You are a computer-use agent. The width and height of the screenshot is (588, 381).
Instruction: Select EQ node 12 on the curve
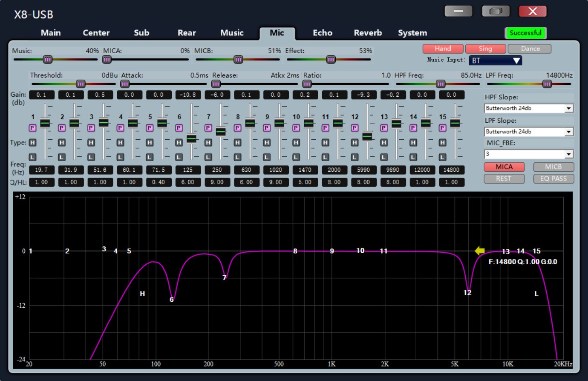tap(467, 292)
